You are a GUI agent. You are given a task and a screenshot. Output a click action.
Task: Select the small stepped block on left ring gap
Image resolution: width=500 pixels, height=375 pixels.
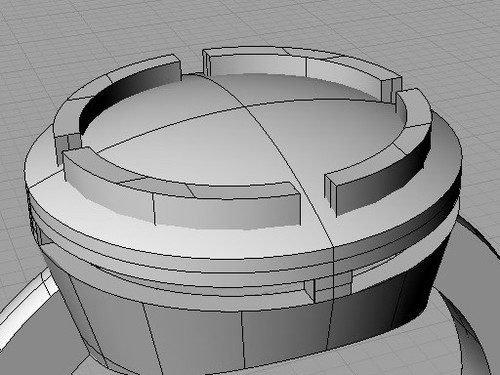click(x=67, y=147)
